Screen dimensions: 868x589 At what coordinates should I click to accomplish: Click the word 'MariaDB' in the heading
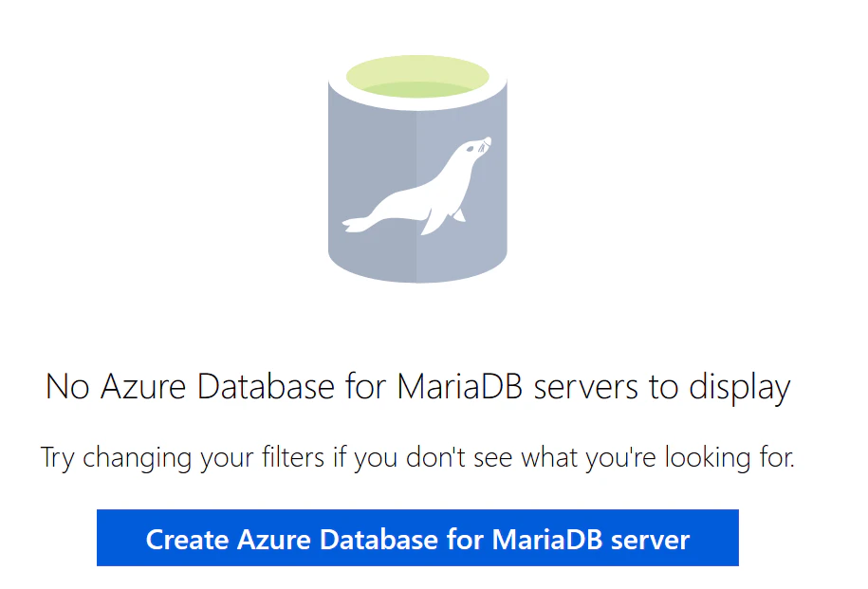pyautogui.click(x=459, y=386)
